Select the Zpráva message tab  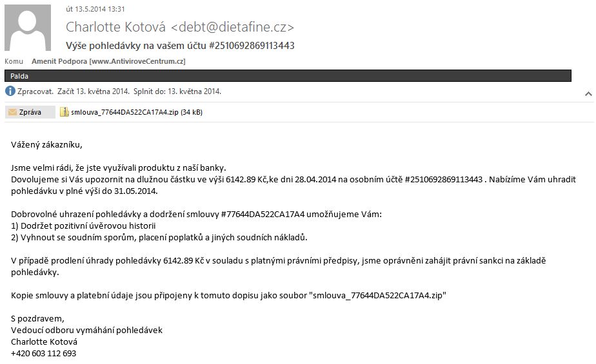pos(30,112)
